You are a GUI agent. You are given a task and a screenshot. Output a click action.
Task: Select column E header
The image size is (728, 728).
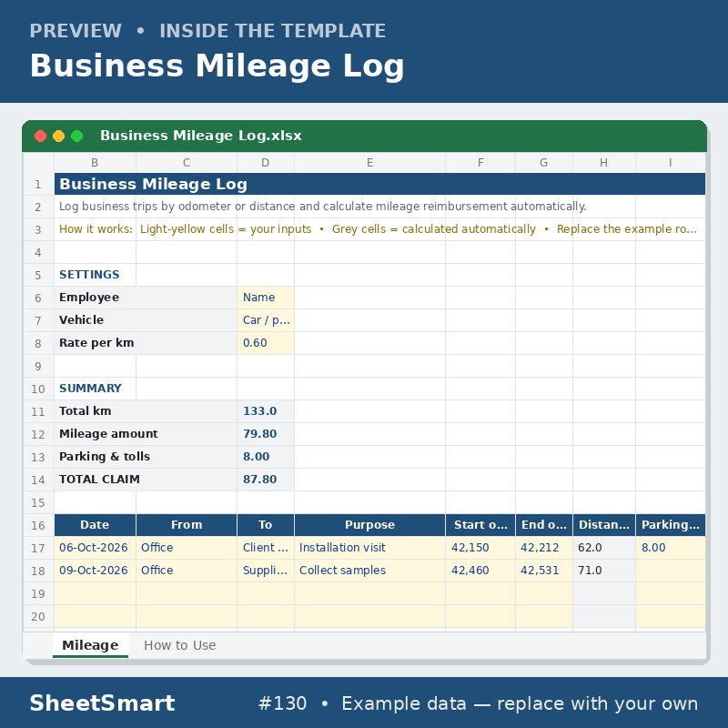(369, 163)
